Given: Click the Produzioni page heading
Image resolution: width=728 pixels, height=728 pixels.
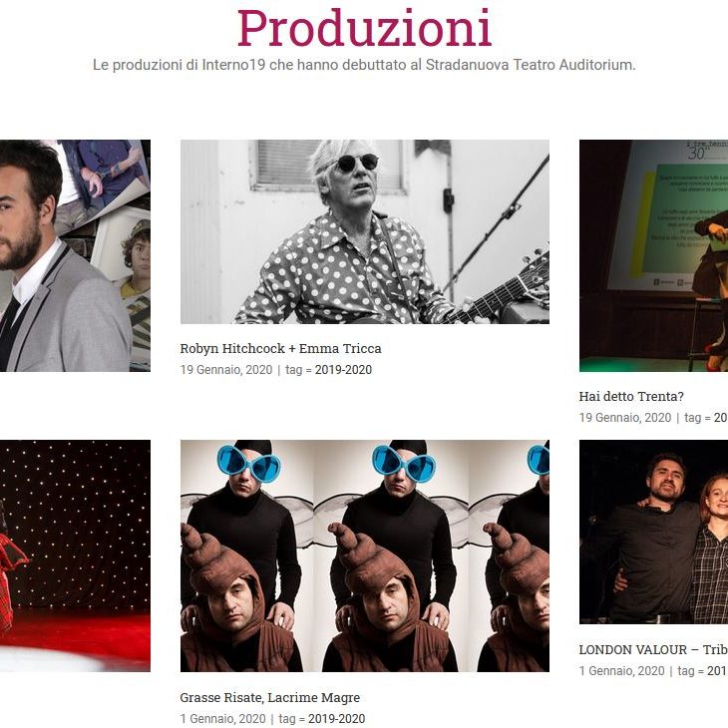Looking at the screenshot, I should [364, 28].
